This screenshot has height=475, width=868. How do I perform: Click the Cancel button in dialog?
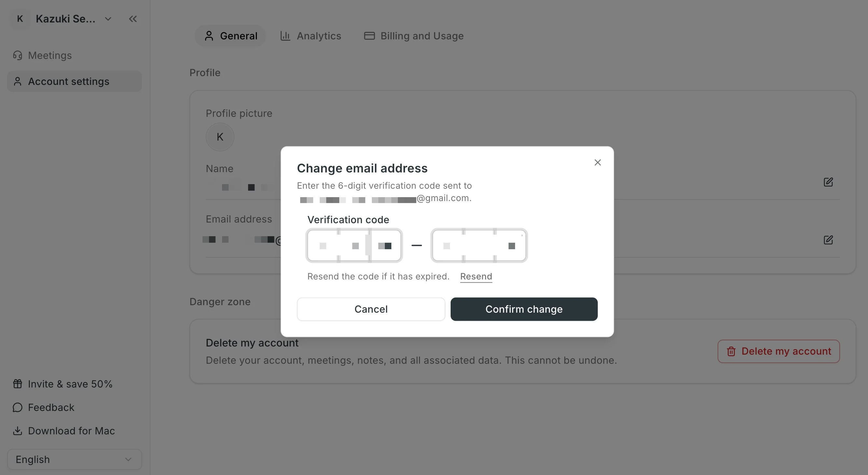pos(371,309)
